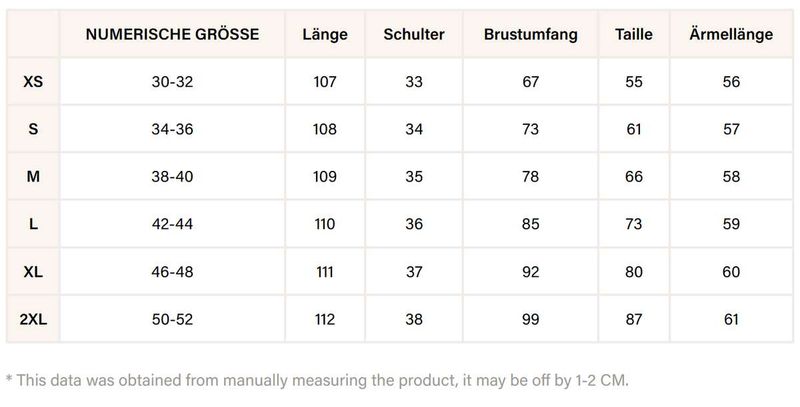The height and width of the screenshot is (407, 800).
Task: Select the L size row label
Action: tap(33, 224)
